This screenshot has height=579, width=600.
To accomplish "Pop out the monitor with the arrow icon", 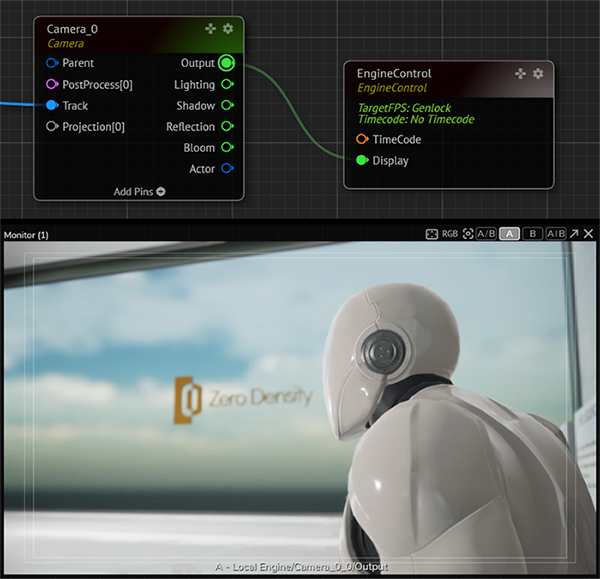I will click(574, 234).
